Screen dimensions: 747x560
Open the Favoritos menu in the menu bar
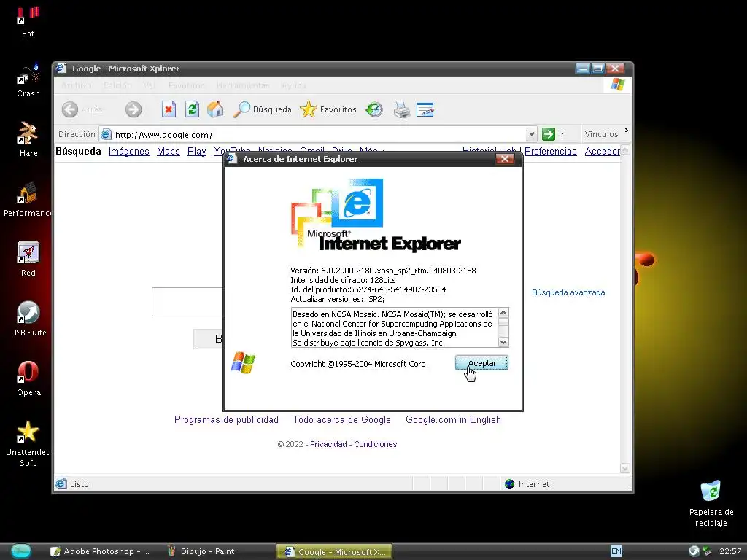186,85
